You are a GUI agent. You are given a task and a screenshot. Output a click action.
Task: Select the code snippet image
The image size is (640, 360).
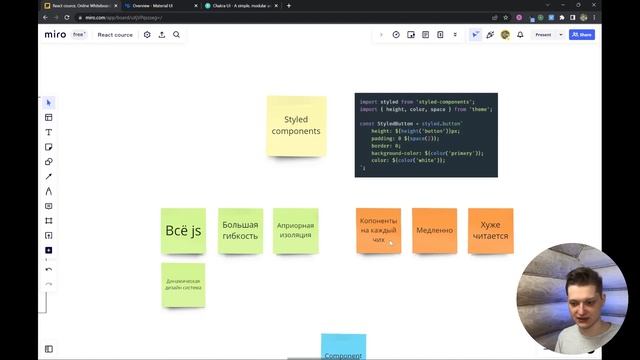pos(426,135)
